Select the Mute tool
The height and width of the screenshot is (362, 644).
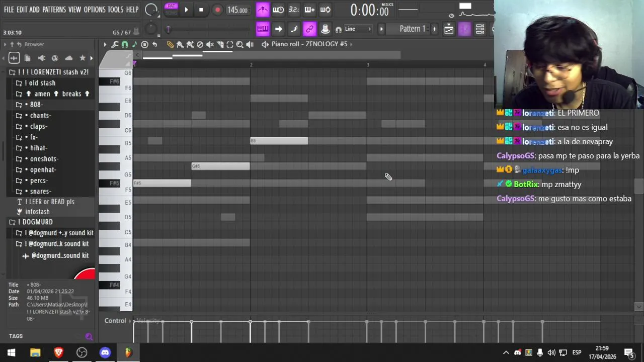pos(210,44)
